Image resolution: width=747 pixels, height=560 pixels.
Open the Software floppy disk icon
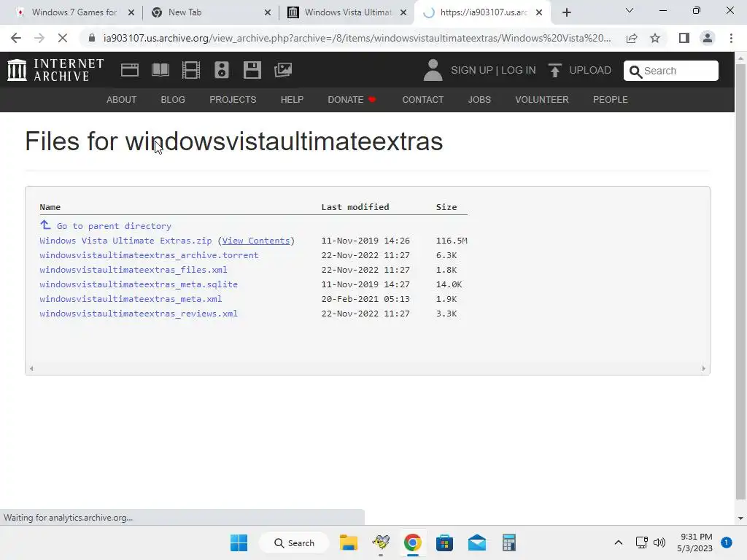[252, 70]
